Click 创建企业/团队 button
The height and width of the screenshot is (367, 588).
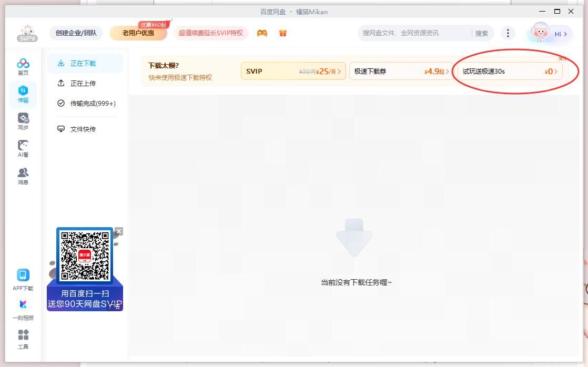pyautogui.click(x=76, y=33)
